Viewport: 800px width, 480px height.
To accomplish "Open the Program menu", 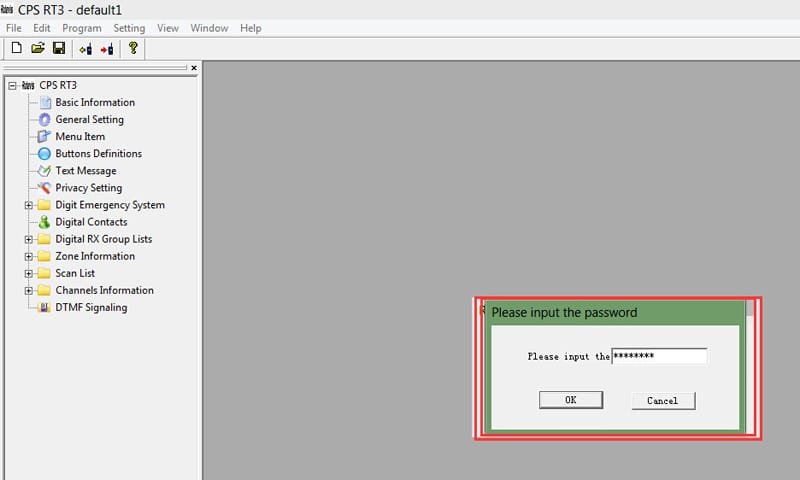I will 82,28.
